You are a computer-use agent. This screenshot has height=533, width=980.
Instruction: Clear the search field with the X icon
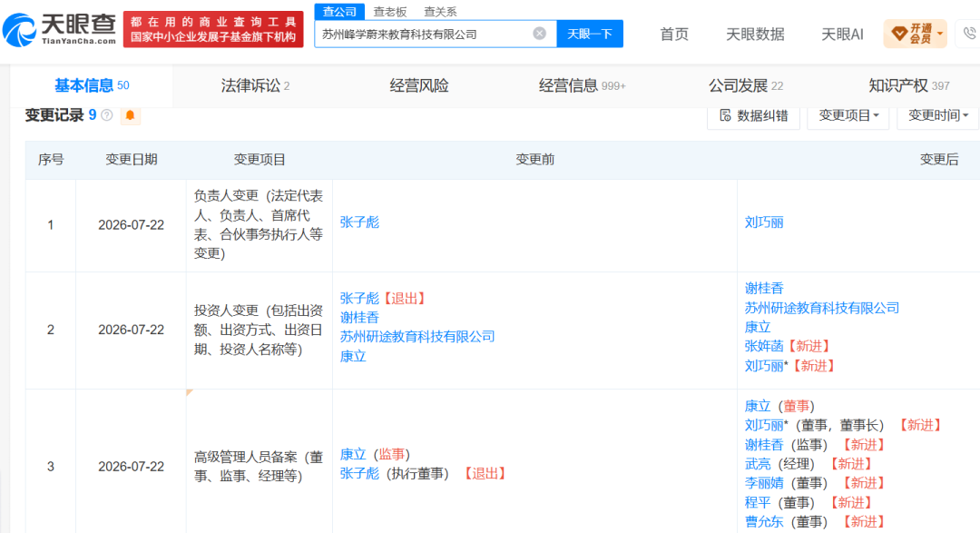point(539,34)
